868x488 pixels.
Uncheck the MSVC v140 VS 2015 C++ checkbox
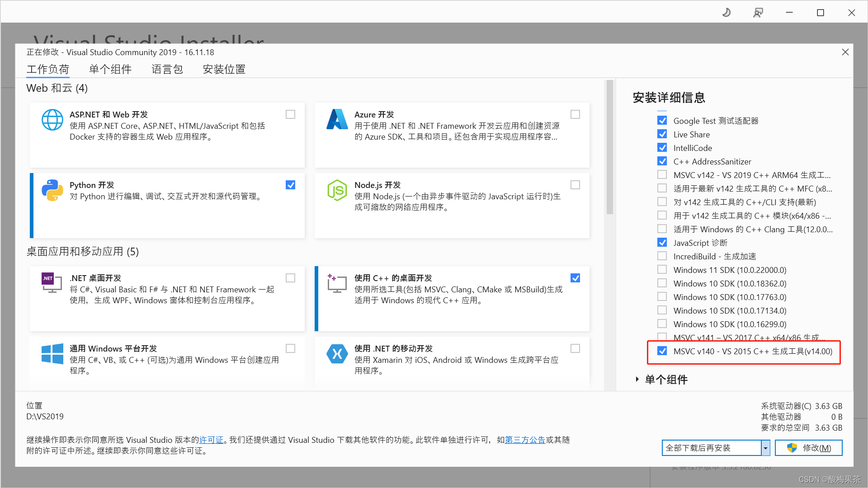click(x=662, y=351)
